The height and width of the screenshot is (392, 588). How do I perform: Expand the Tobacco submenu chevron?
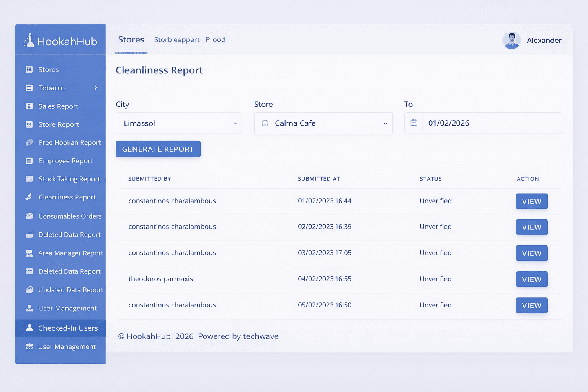click(x=96, y=88)
